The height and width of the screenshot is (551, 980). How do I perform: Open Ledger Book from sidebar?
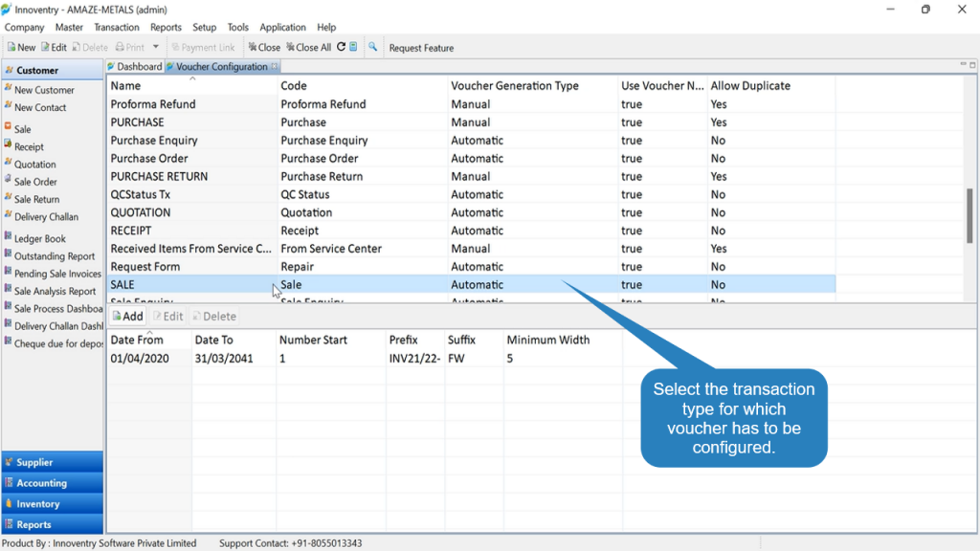(40, 238)
